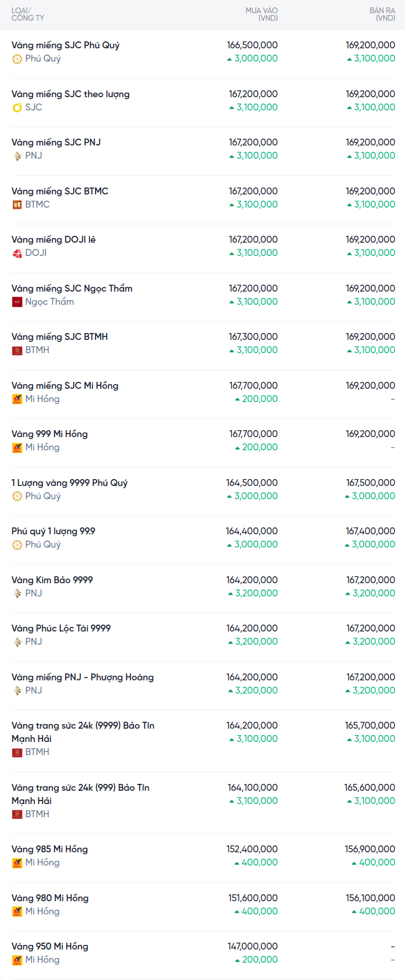Select the Vàng miếng PNJ - Phượng Hoàng title

pos(83,677)
